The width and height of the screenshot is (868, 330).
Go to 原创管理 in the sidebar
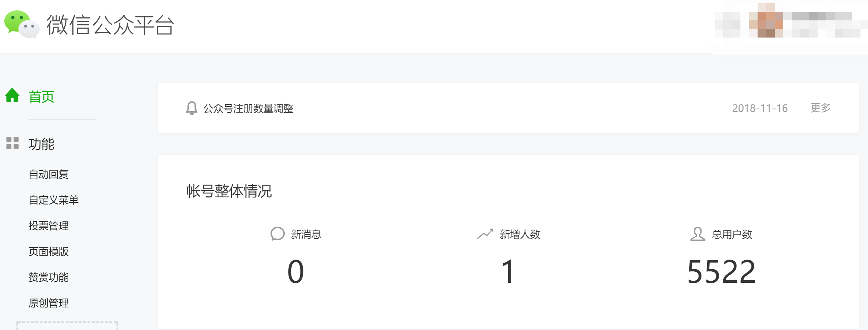pos(49,303)
